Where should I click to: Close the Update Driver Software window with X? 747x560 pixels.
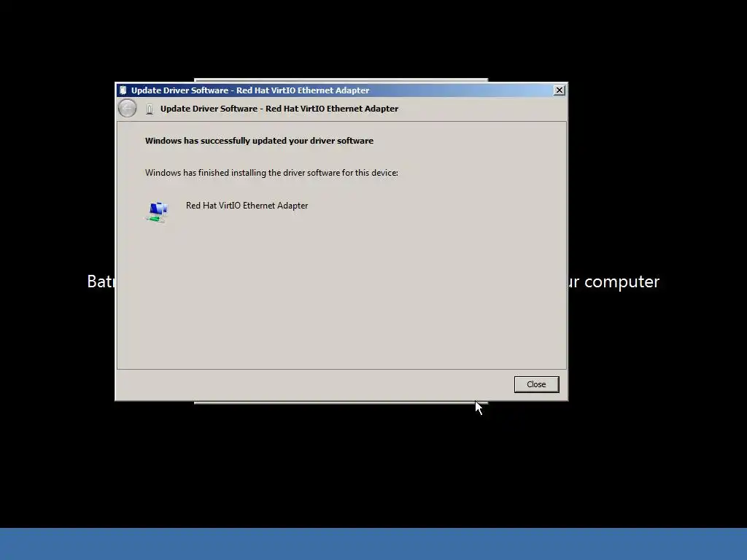point(560,90)
